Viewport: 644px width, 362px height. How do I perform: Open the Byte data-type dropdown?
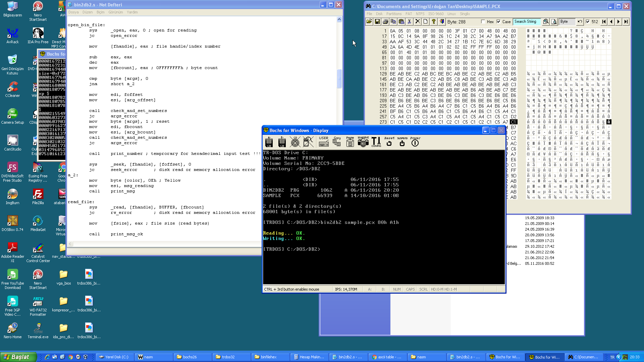(x=567, y=21)
